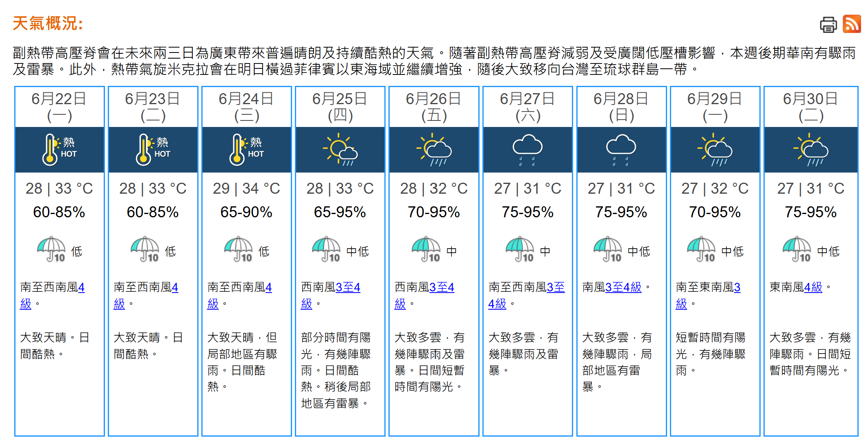The height and width of the screenshot is (446, 868).
Task: Click the umbrella icon under June 29
Action: (x=701, y=249)
